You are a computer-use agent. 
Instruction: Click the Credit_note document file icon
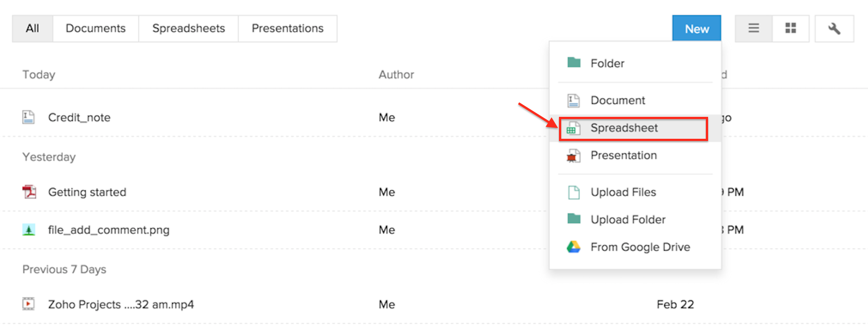point(29,117)
